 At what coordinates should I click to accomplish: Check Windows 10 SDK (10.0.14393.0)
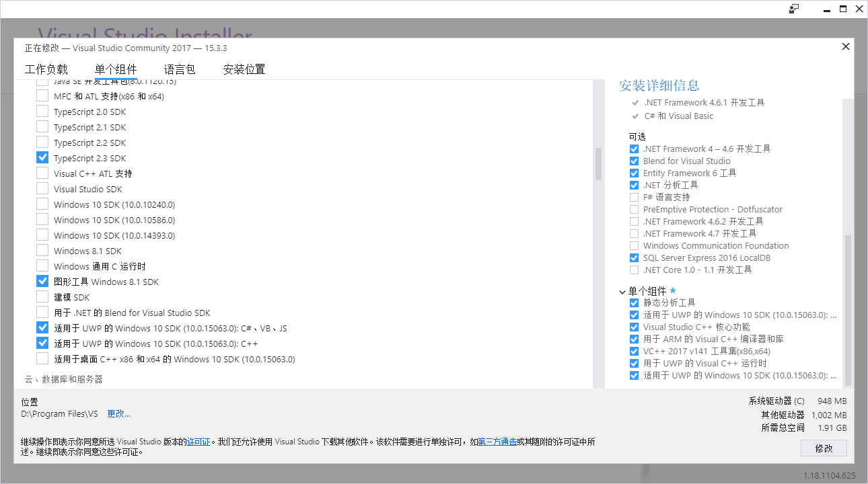tap(42, 235)
